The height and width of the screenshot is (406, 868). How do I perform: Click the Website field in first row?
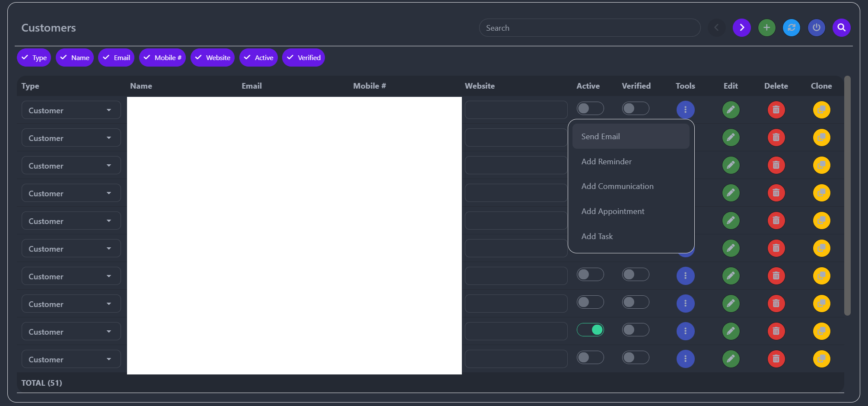point(516,110)
